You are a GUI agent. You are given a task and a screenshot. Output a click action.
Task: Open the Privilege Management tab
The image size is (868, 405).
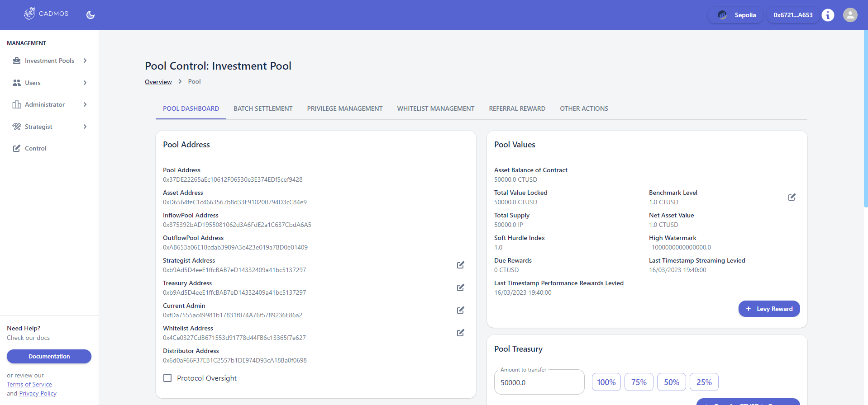click(x=345, y=108)
